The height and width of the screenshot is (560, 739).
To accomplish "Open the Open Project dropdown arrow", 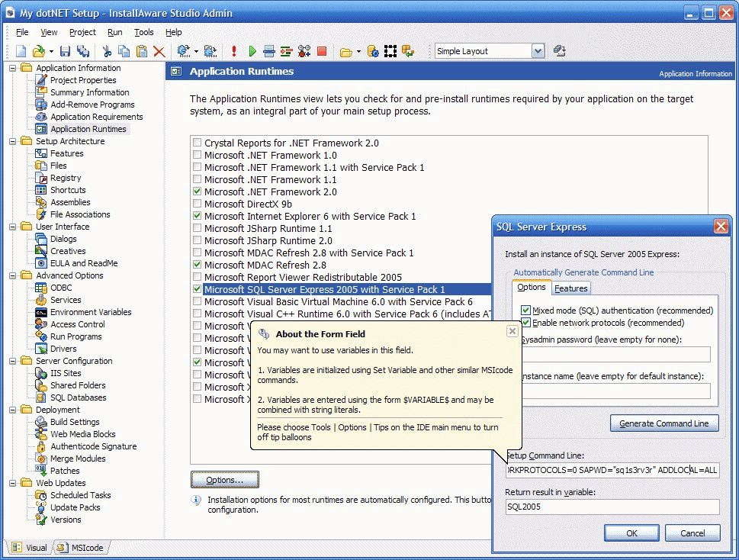I will coord(51,51).
